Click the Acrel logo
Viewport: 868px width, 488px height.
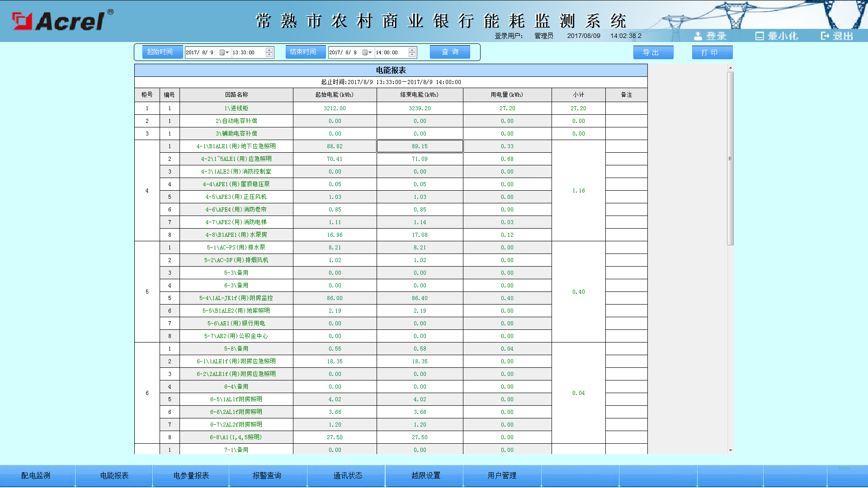pyautogui.click(x=62, y=20)
